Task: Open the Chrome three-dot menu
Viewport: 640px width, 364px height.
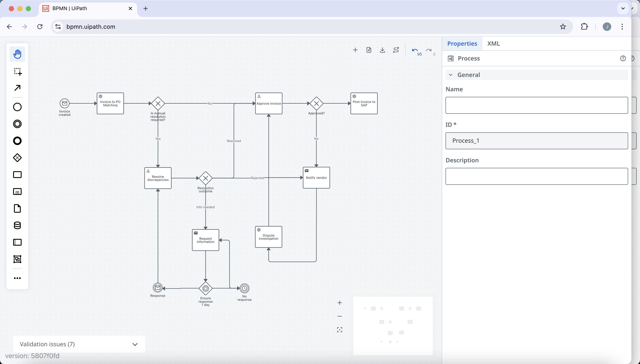Action: click(x=622, y=26)
